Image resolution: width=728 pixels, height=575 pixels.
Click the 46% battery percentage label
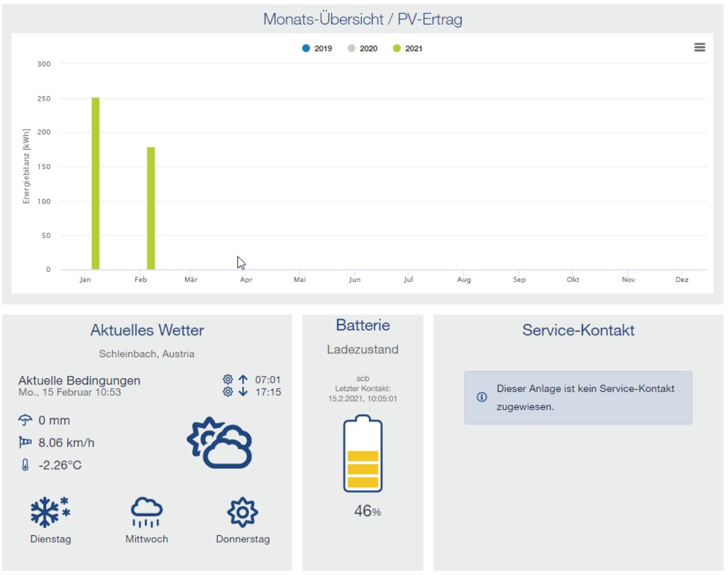pyautogui.click(x=367, y=511)
